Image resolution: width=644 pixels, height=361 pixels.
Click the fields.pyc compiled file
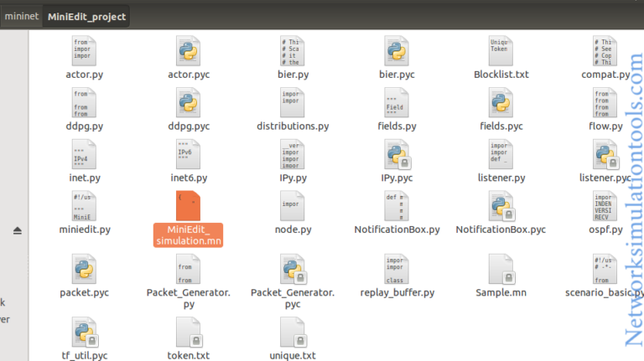click(x=501, y=104)
